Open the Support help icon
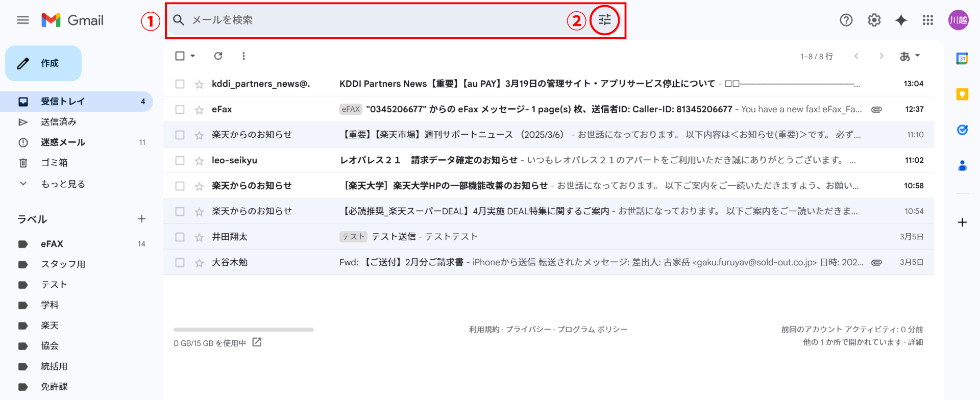 [x=846, y=20]
